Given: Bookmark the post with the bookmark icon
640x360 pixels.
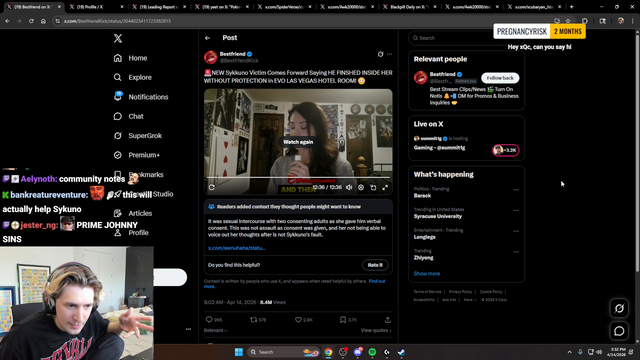Looking at the screenshot, I should [x=343, y=320].
